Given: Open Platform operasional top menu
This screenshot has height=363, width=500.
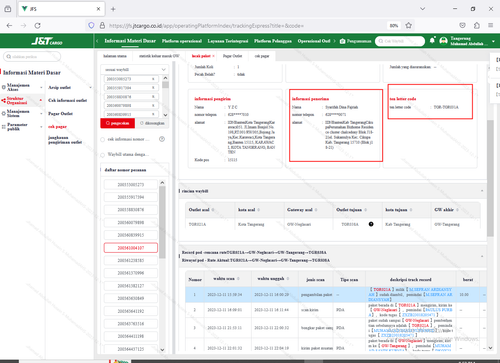Looking at the screenshot, I should click(182, 41).
